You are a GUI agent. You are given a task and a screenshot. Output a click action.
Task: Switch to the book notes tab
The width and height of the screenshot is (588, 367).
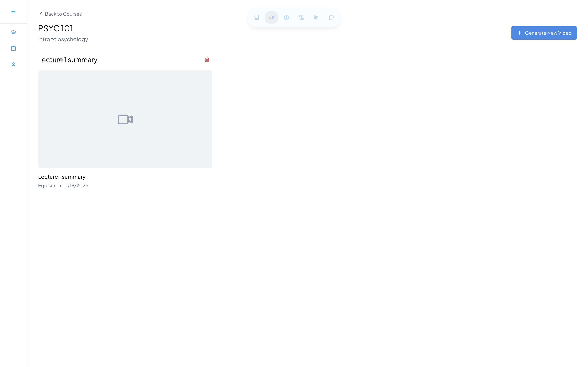[256, 18]
